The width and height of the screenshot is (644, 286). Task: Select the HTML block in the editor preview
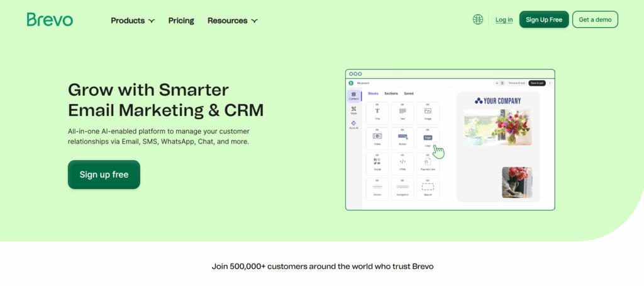[x=402, y=164]
